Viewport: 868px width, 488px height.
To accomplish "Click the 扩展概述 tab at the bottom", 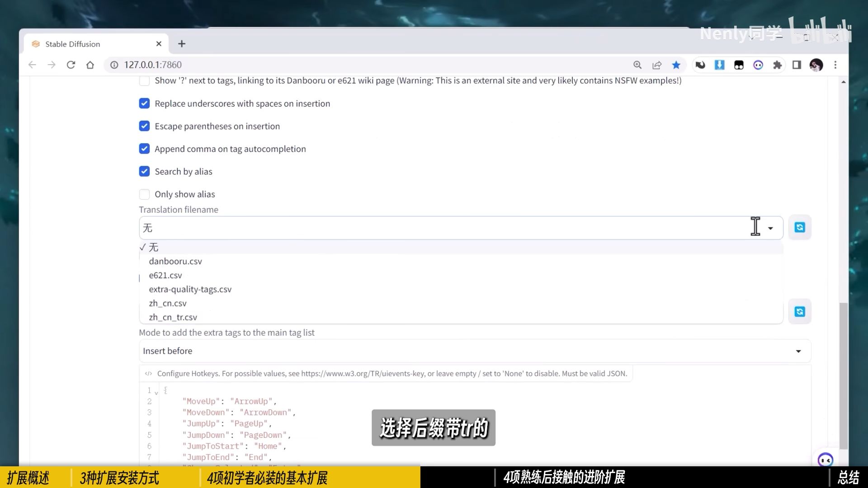I will pyautogui.click(x=28, y=477).
